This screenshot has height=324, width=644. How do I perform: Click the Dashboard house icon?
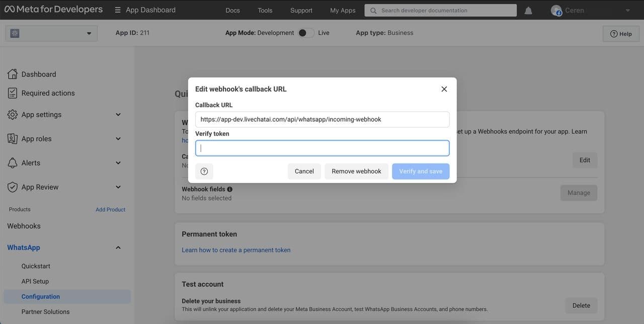13,74
